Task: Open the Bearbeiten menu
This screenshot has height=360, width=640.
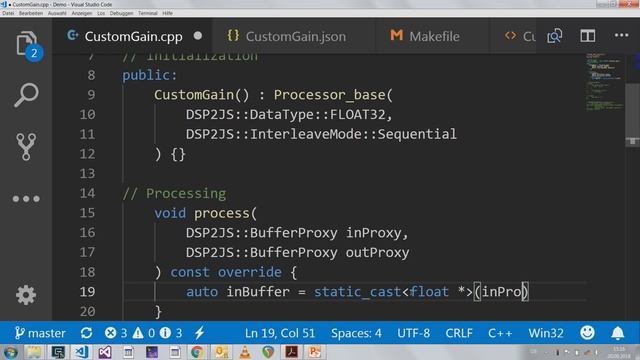Action: click(x=31, y=13)
